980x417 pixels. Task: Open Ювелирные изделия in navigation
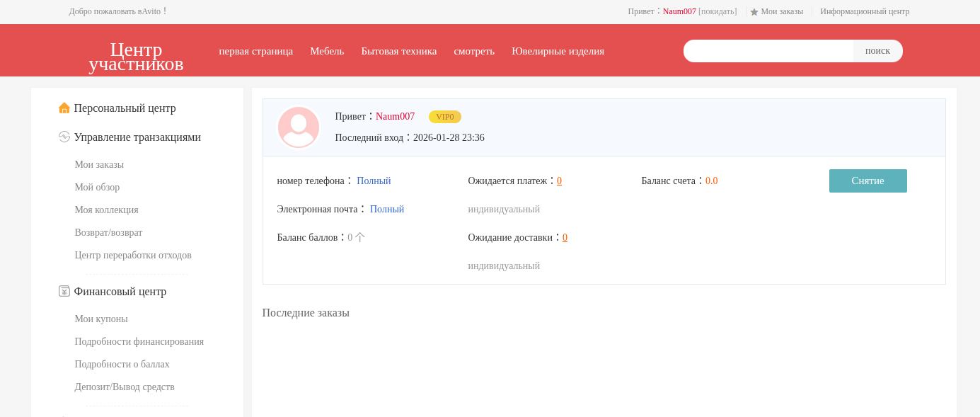pos(558,51)
